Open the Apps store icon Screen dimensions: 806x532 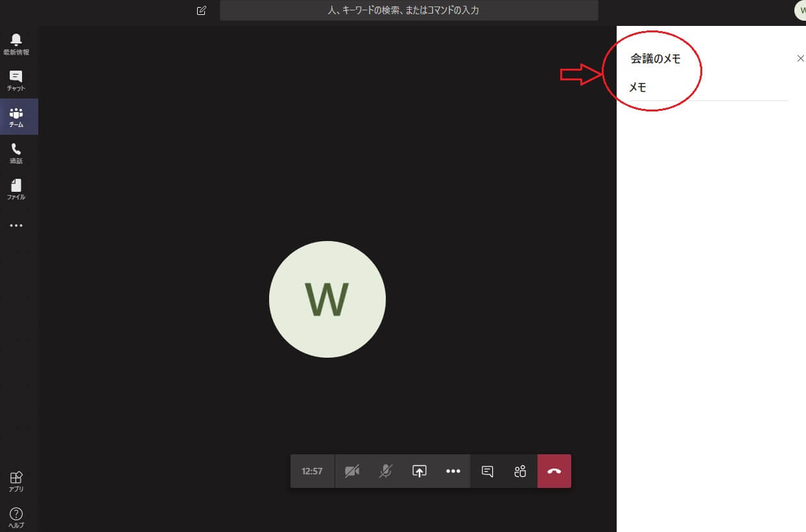16,481
